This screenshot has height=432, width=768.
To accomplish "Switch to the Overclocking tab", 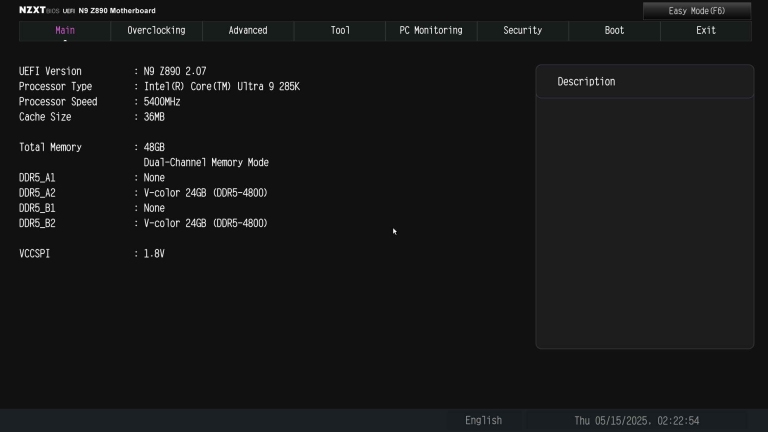I will coord(156,30).
